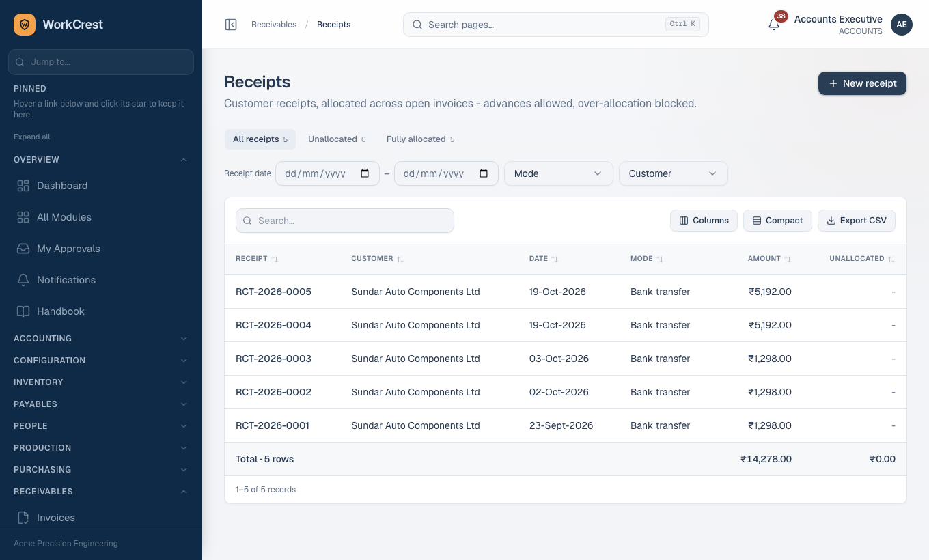
Task: Sort by the Receipt column
Action: 257,259
